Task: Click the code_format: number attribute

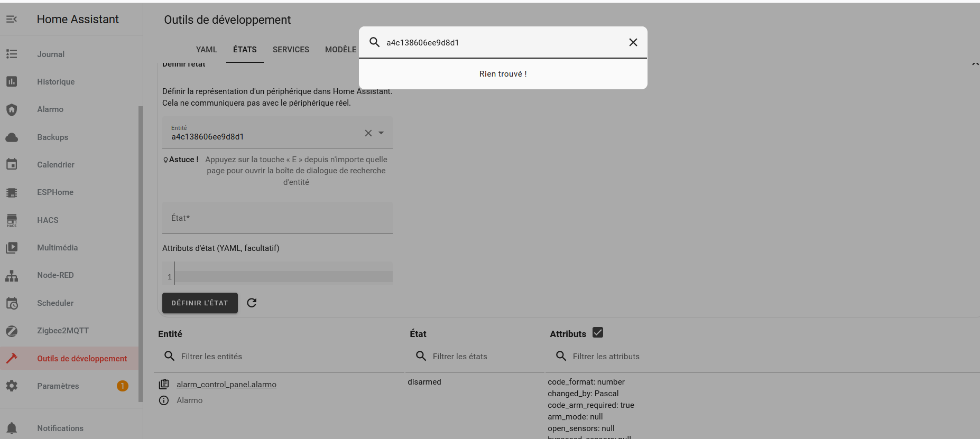Action: (586, 382)
